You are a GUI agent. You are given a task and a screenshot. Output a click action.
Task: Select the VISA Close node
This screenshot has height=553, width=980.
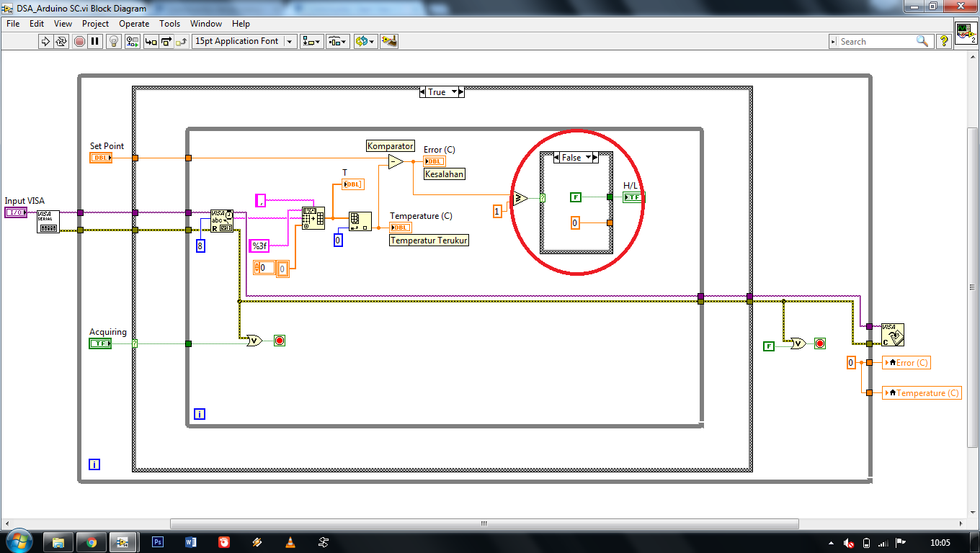click(x=893, y=335)
